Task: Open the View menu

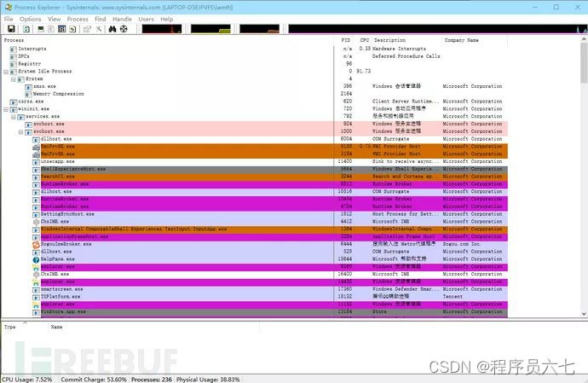Action: pyautogui.click(x=54, y=19)
